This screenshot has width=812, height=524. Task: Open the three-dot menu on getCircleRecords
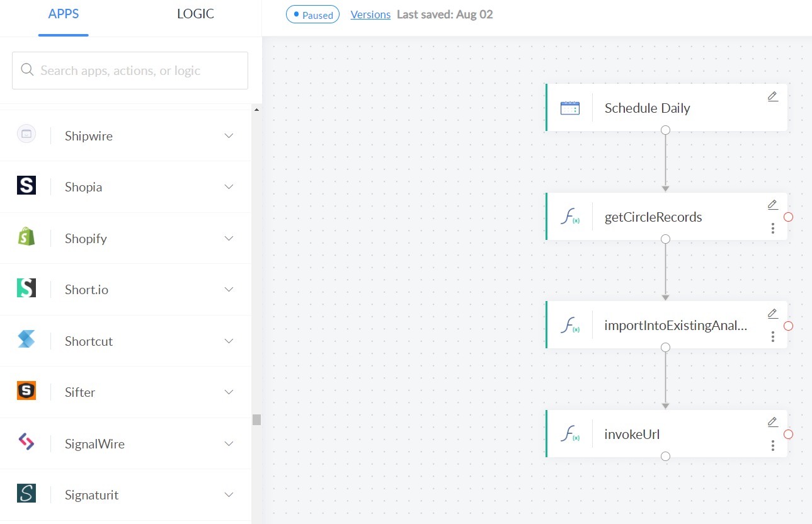(x=772, y=229)
